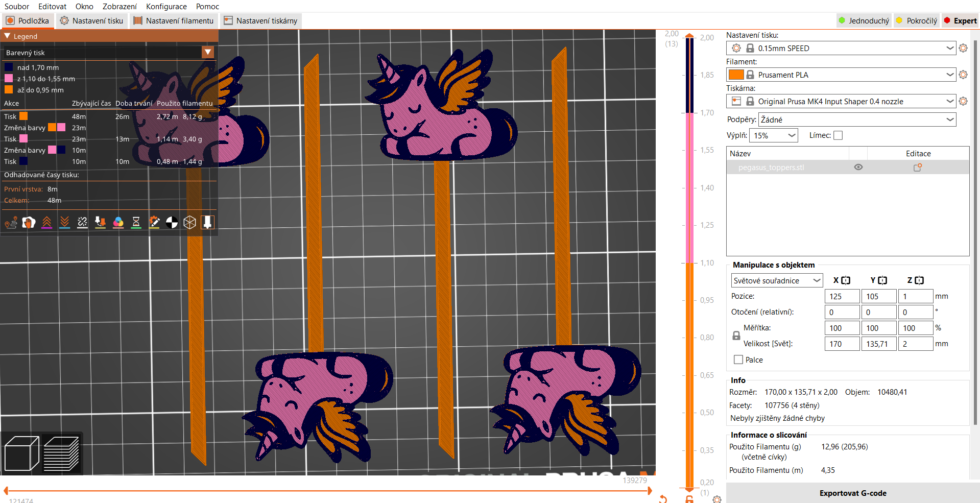
Task: Switch to Nastavení tiskárny tab
Action: [x=260, y=21]
